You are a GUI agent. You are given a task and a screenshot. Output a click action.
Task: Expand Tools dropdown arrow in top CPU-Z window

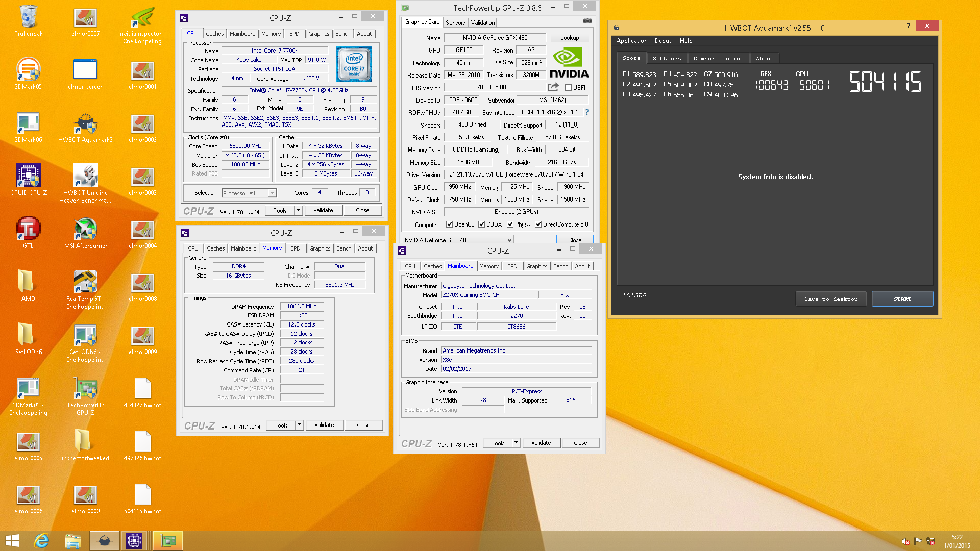pos(299,210)
